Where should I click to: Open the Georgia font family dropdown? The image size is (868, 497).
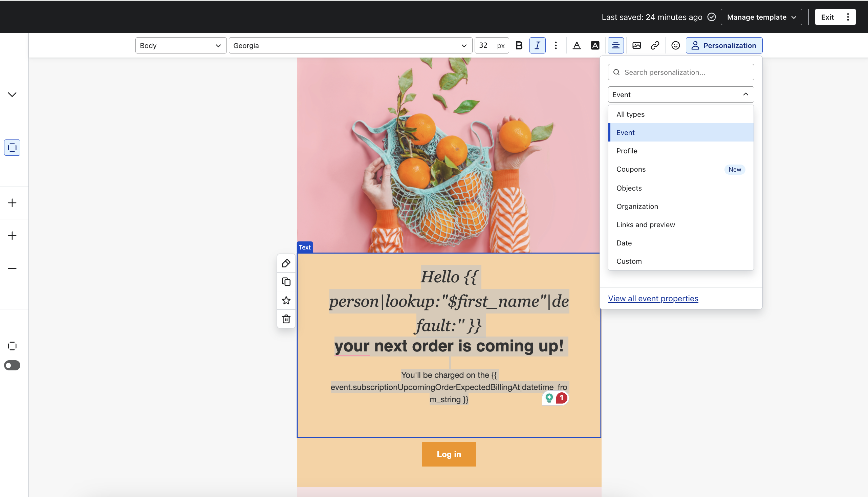click(350, 45)
